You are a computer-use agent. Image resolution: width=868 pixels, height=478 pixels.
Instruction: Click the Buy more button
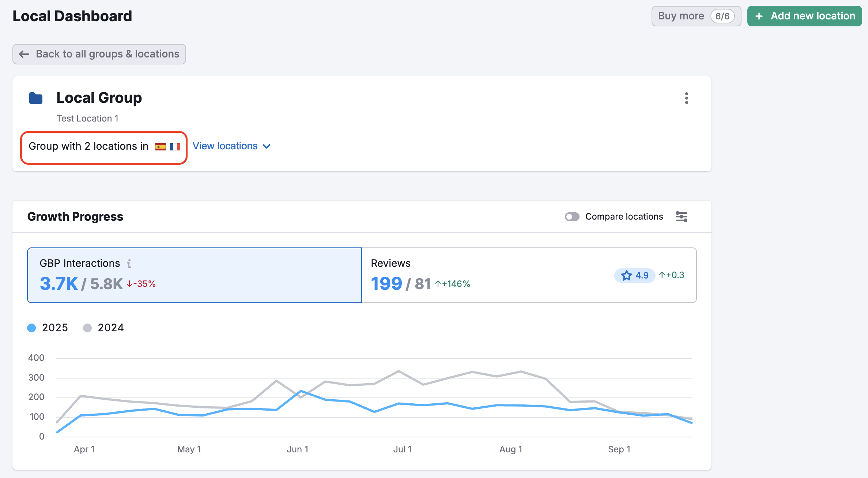681,16
